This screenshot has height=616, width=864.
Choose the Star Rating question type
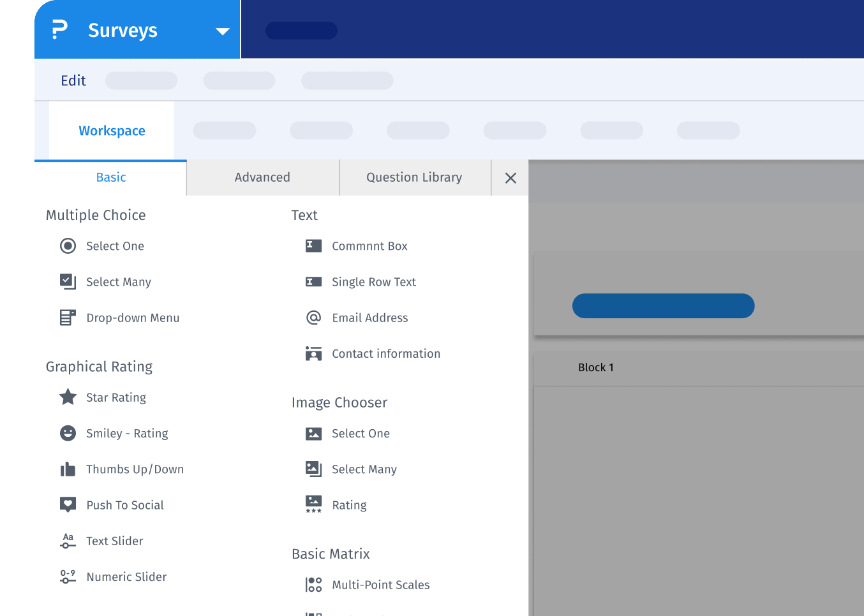click(116, 397)
